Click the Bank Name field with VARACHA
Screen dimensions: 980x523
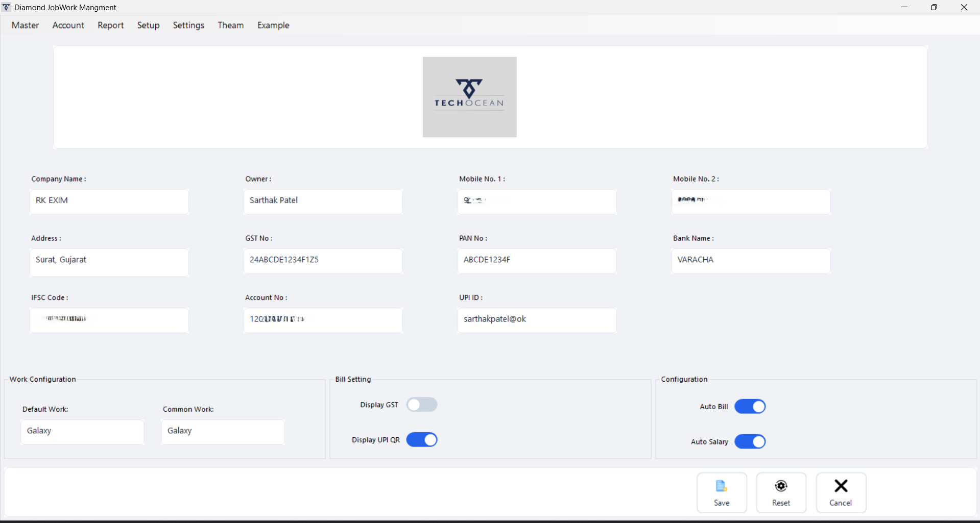click(x=751, y=261)
